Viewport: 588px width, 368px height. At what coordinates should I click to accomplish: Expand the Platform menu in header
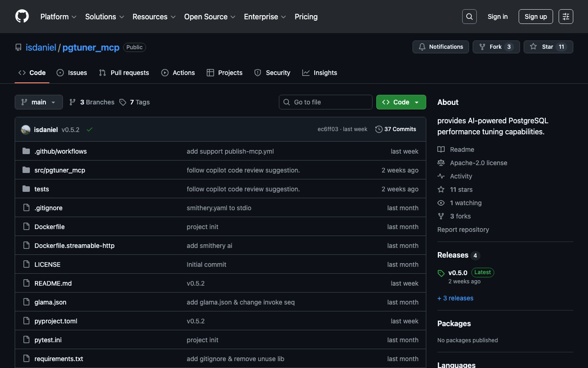[58, 17]
